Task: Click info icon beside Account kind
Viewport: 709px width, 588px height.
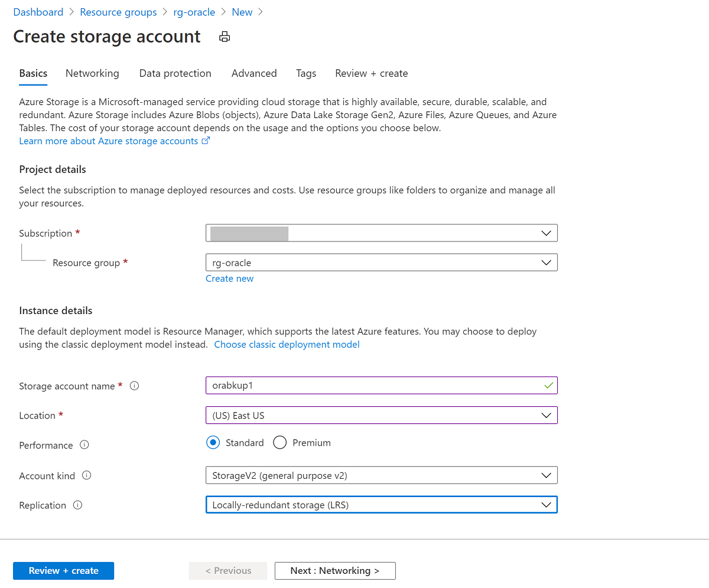Action: coord(87,475)
